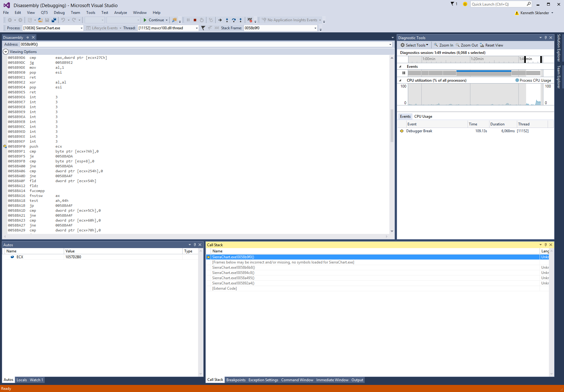Click the diagnostics timeline ruler at 1:20min
The image size is (564, 392).
click(477, 59)
